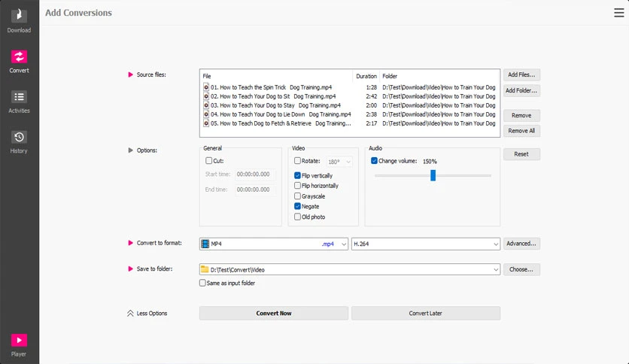Launch the Player play icon
The width and height of the screenshot is (629, 364).
[19, 340]
